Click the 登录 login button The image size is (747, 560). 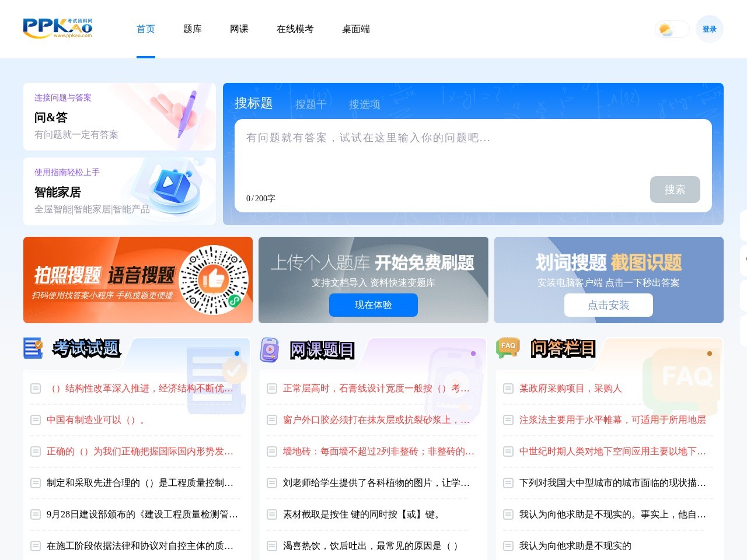709,29
